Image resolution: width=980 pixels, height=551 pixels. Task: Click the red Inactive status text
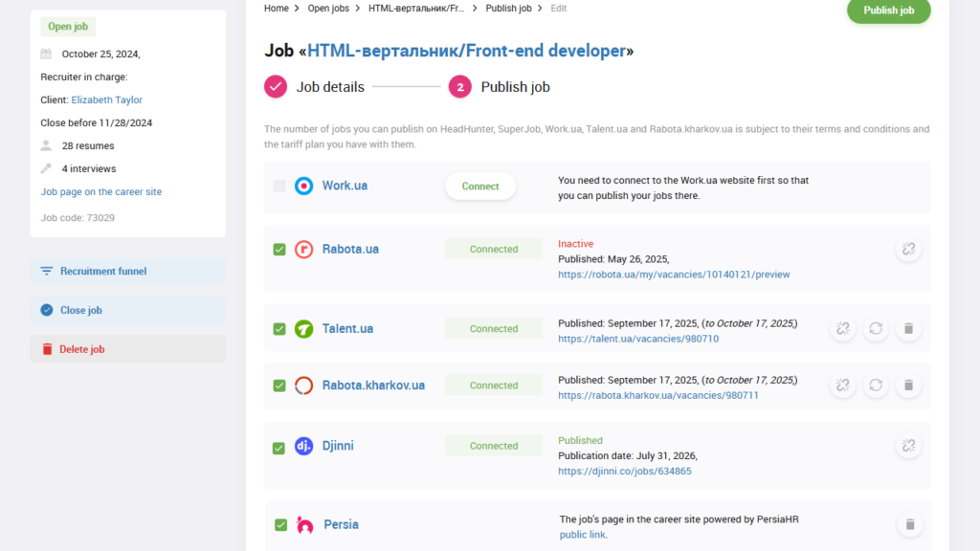[x=575, y=244]
